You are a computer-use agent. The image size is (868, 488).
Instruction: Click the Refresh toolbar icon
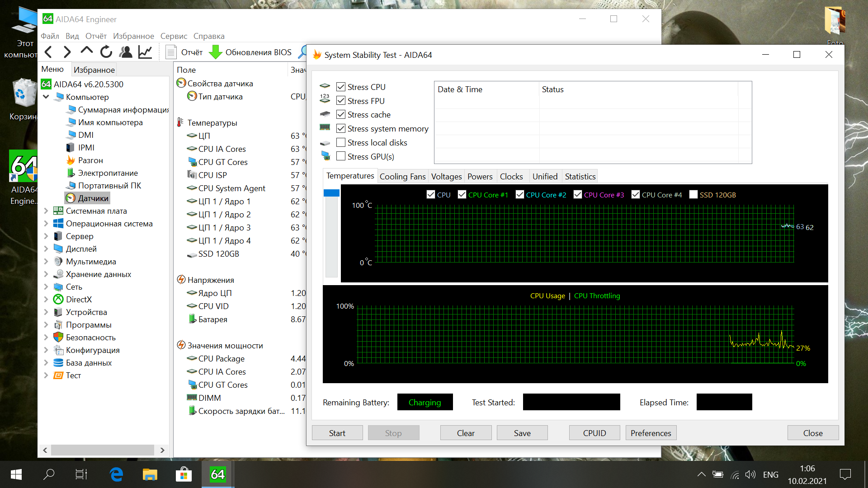click(x=106, y=52)
